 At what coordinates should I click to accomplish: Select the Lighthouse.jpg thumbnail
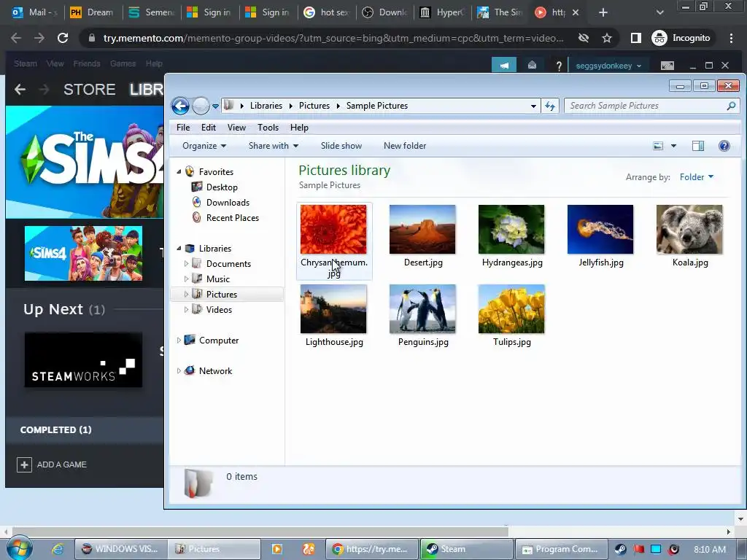pos(333,309)
